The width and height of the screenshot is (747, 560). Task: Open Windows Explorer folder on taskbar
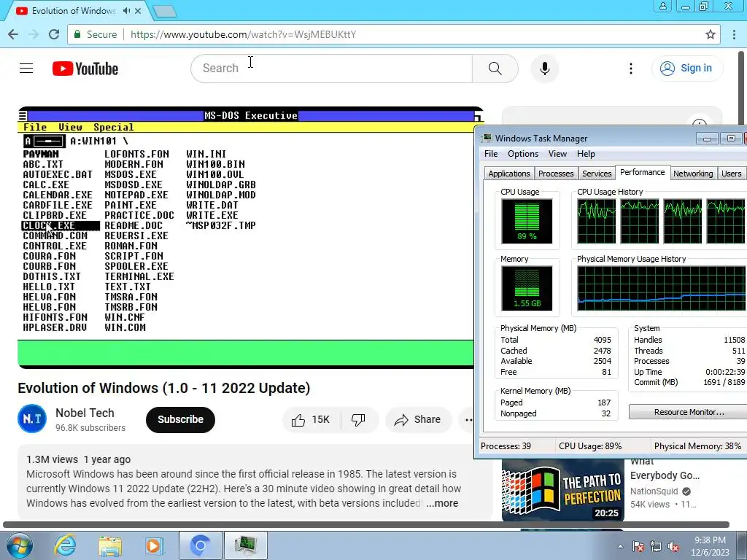pyautogui.click(x=110, y=545)
